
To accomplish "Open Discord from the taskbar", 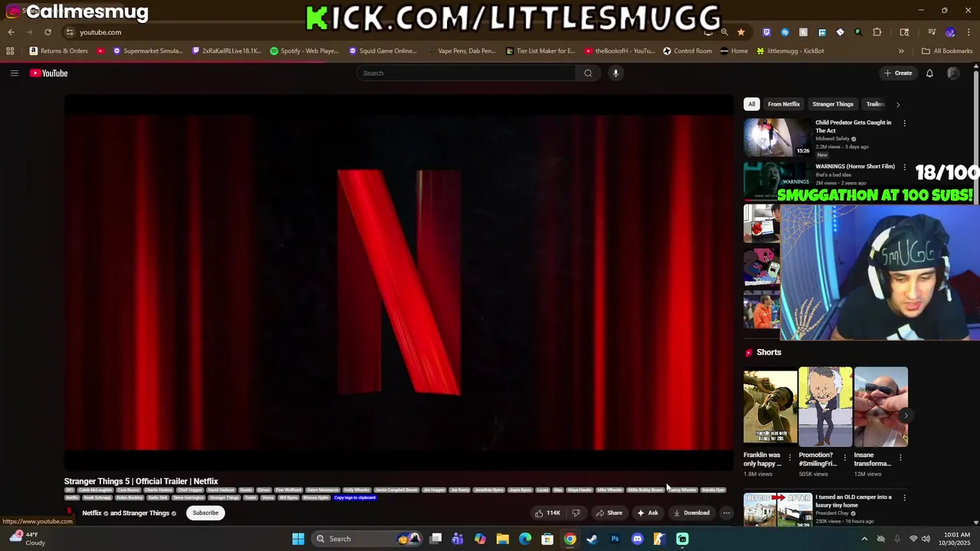I will pyautogui.click(x=637, y=539).
